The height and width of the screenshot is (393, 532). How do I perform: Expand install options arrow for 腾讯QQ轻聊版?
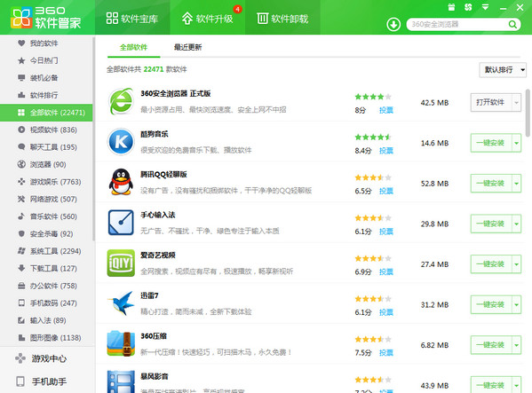(516, 184)
